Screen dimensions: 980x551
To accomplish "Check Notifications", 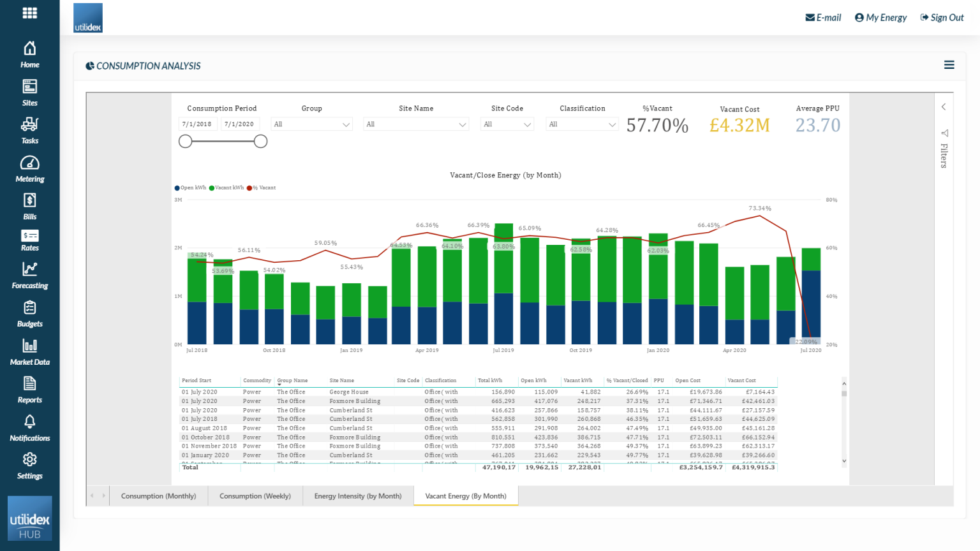I will [x=29, y=427].
